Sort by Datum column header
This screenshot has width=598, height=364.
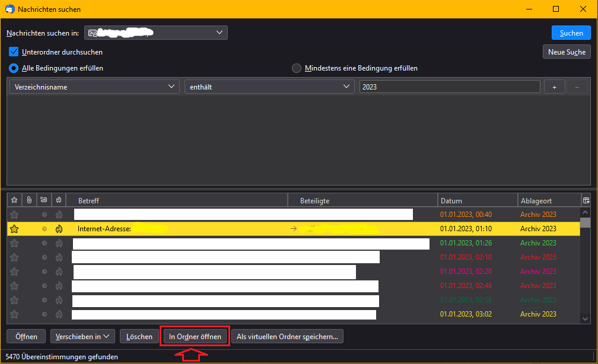pyautogui.click(x=478, y=200)
